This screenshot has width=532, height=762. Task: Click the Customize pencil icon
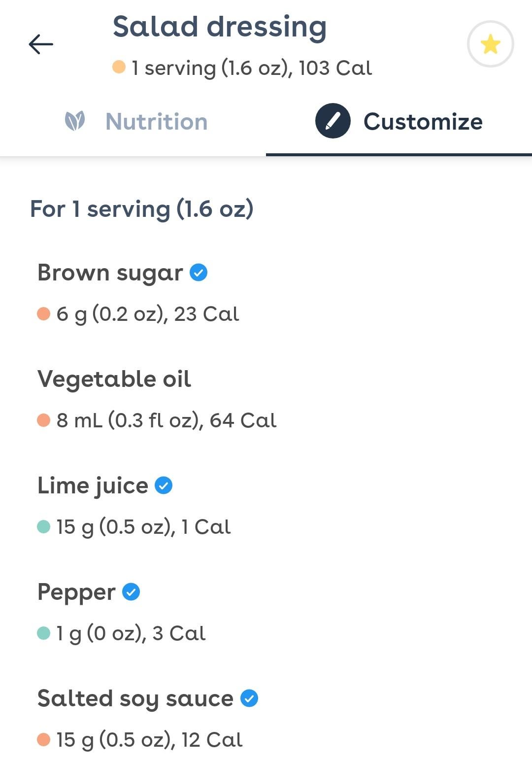click(332, 121)
